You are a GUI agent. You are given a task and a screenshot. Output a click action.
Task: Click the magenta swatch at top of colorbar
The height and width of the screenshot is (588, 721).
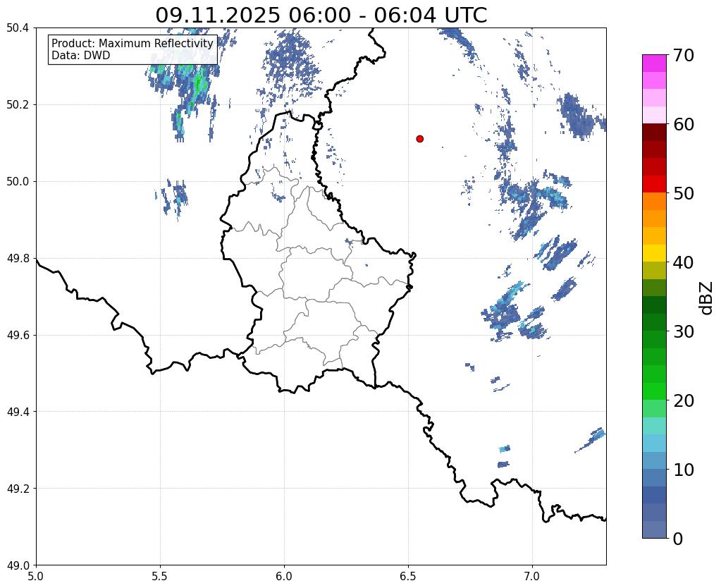tap(654, 63)
